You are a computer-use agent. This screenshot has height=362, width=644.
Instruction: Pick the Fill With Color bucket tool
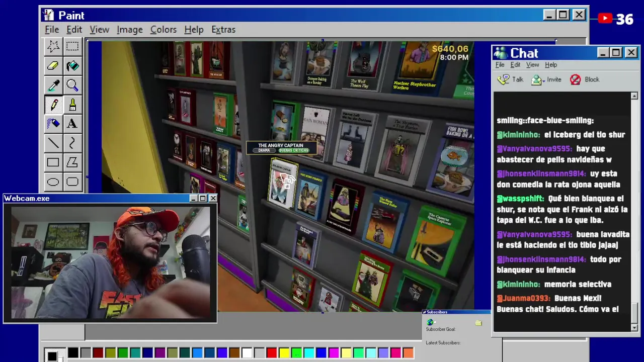click(72, 66)
